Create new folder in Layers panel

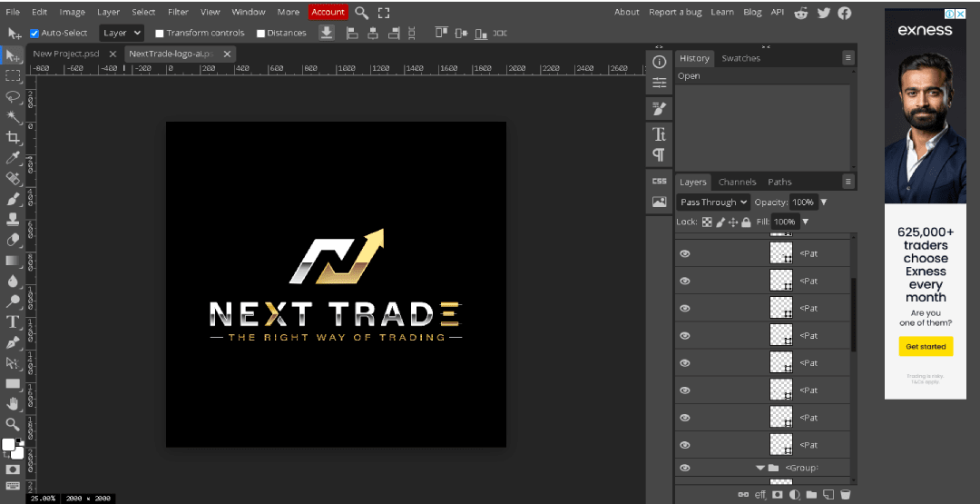pos(811,495)
